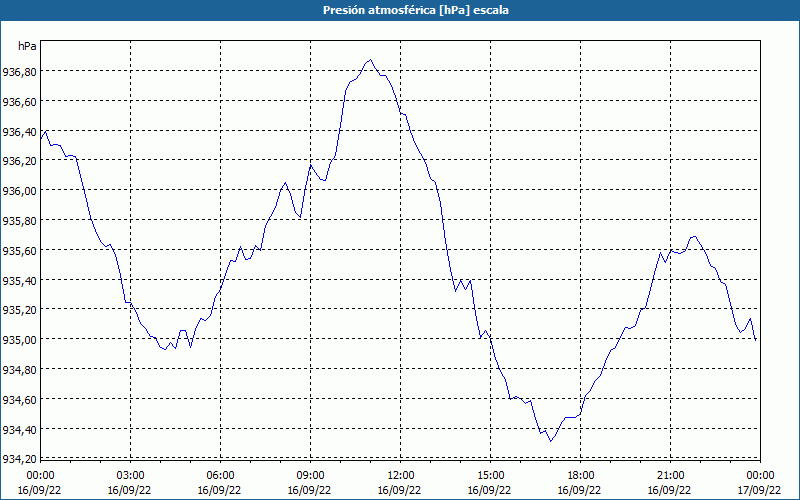This screenshot has width=800, height=500.
Task: Click the pressure peak near 11:00
Action: (x=370, y=60)
